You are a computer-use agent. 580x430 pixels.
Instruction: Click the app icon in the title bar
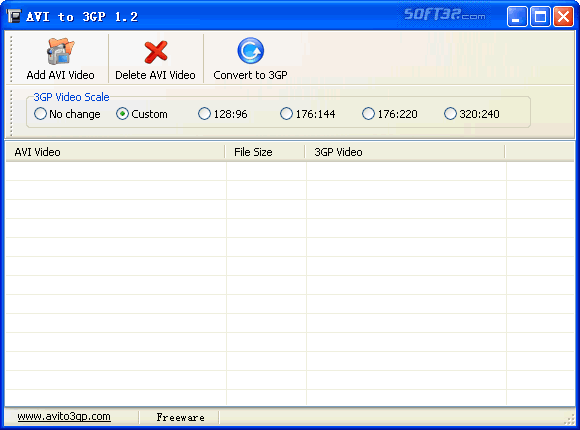[x=14, y=16]
